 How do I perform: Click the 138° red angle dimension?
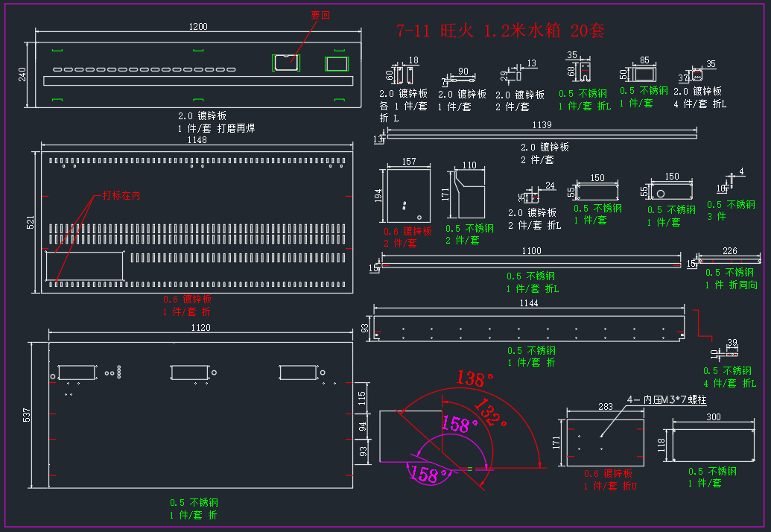[x=475, y=379]
